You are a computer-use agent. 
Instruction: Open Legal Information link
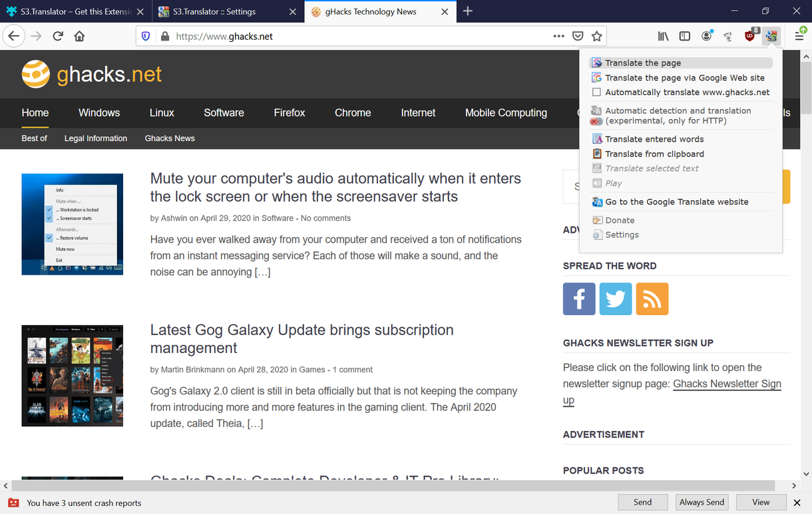pos(96,138)
